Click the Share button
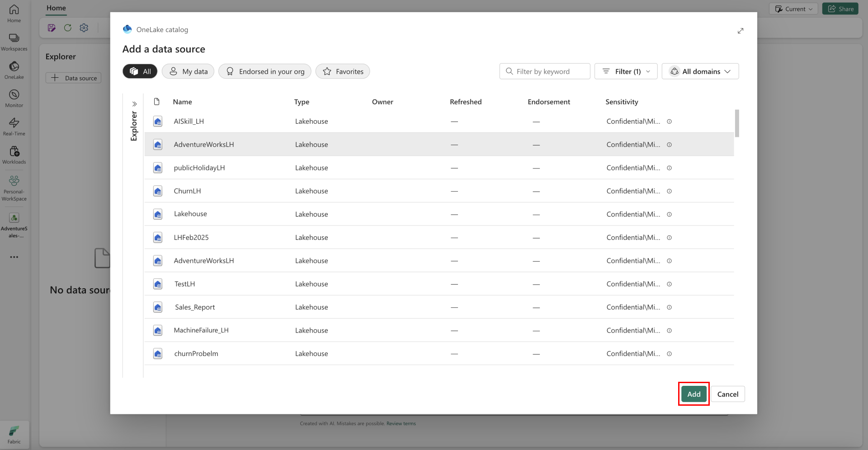The height and width of the screenshot is (450, 868). 840,9
